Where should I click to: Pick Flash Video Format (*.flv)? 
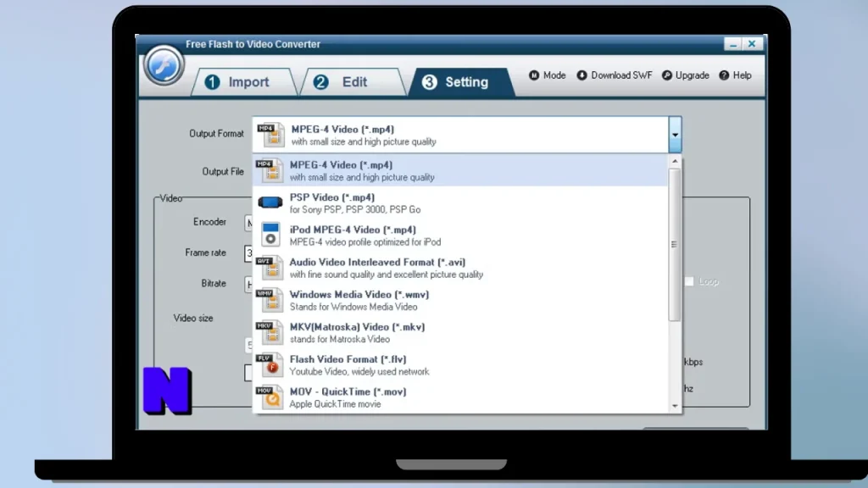pos(460,364)
